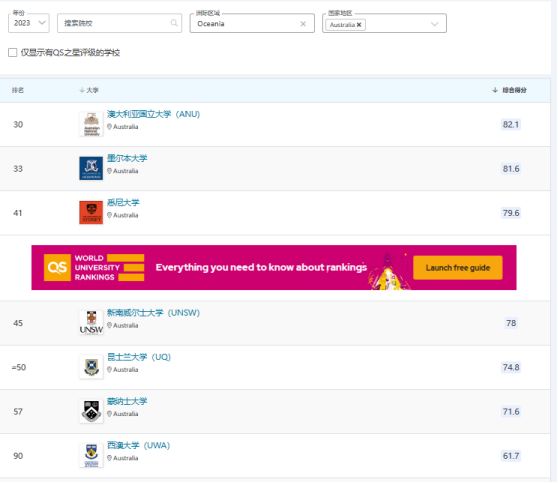Click the score 81.6 value
This screenshot has height=483, width=558.
511,169
